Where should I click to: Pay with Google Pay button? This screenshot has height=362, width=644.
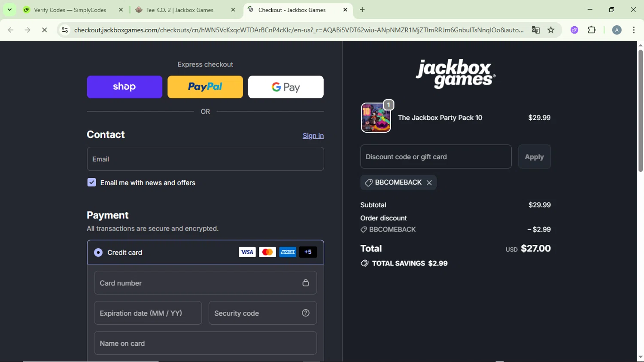(x=286, y=87)
